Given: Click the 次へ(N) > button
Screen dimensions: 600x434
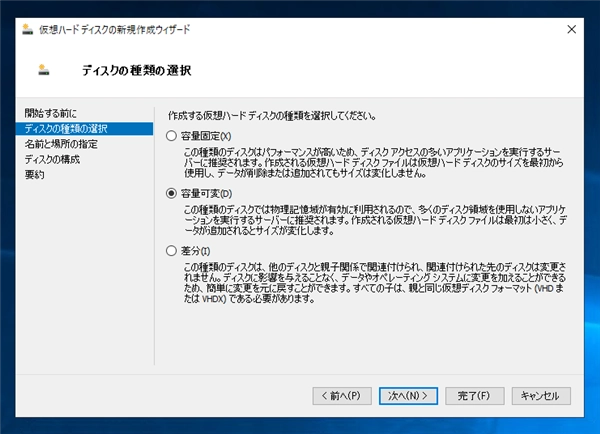Looking at the screenshot, I should tap(408, 396).
